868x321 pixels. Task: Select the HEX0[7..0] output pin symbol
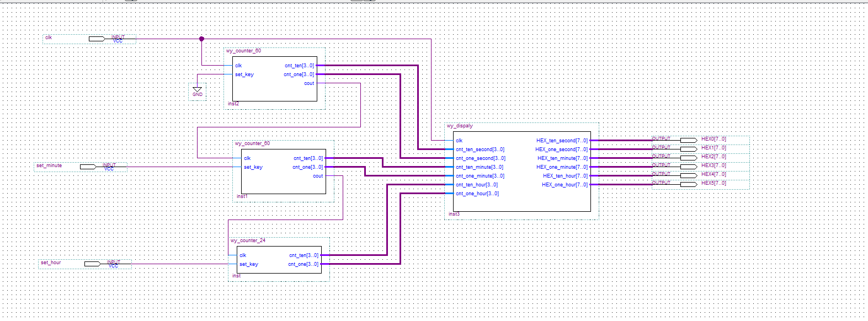point(689,140)
